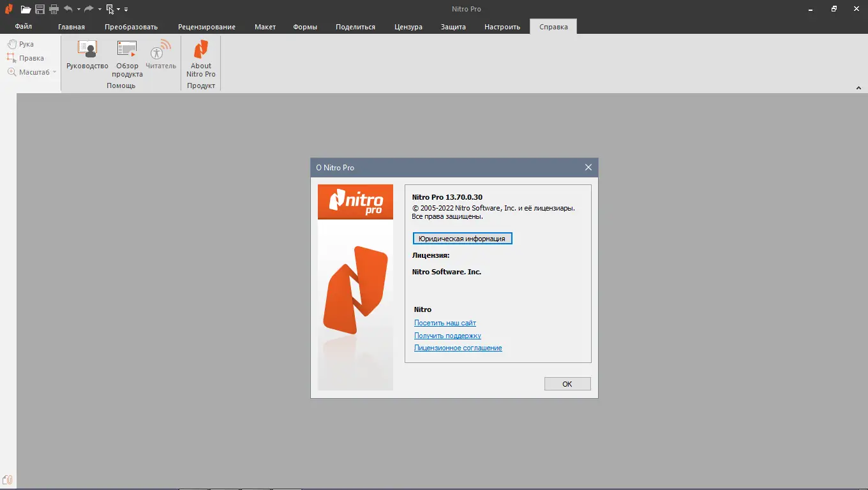Click the selection cursor tool icon in title bar
This screenshot has height=490, width=868.
[x=110, y=9]
